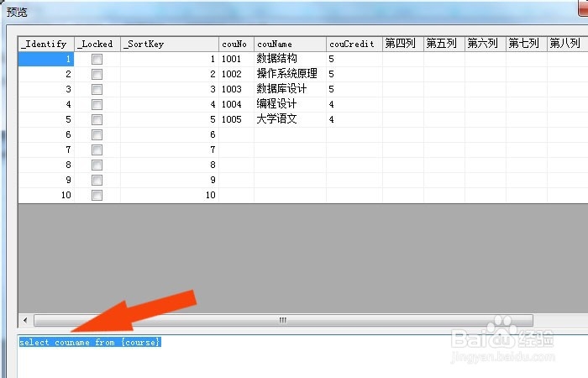This screenshot has width=588, height=378.
Task: Tick the _Locked checkbox in row 5
Action: [97, 119]
